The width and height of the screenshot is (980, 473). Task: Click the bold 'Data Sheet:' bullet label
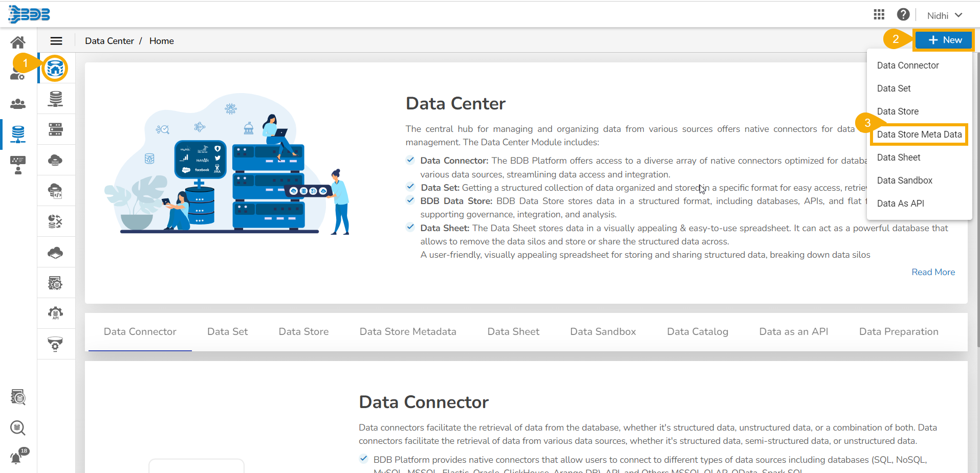[445, 228]
